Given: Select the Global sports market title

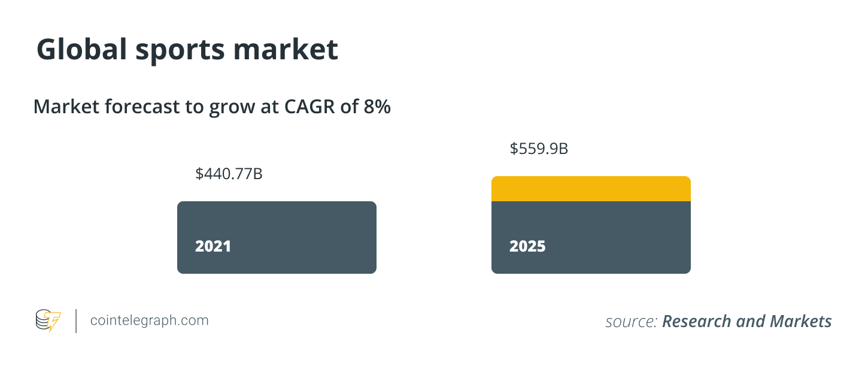Looking at the screenshot, I should tap(187, 50).
